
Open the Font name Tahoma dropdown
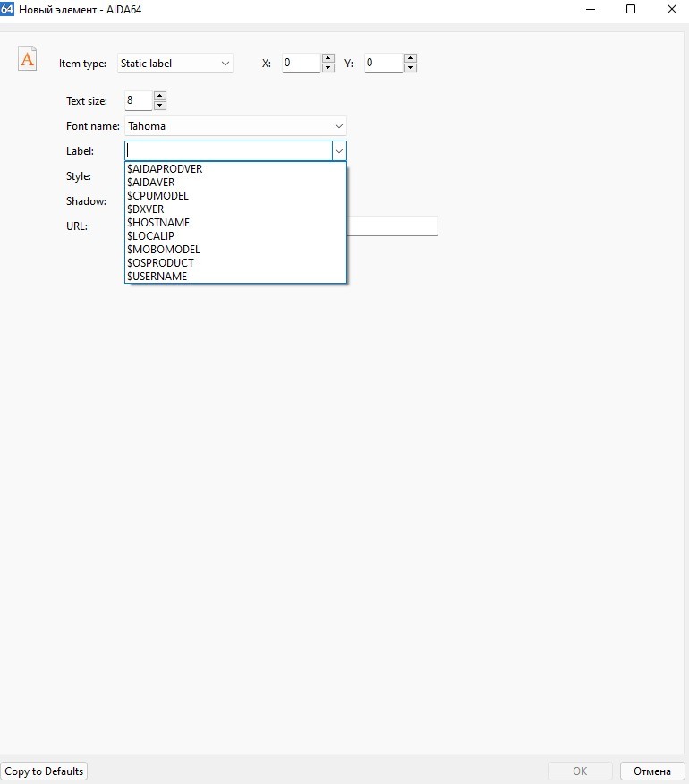point(235,126)
